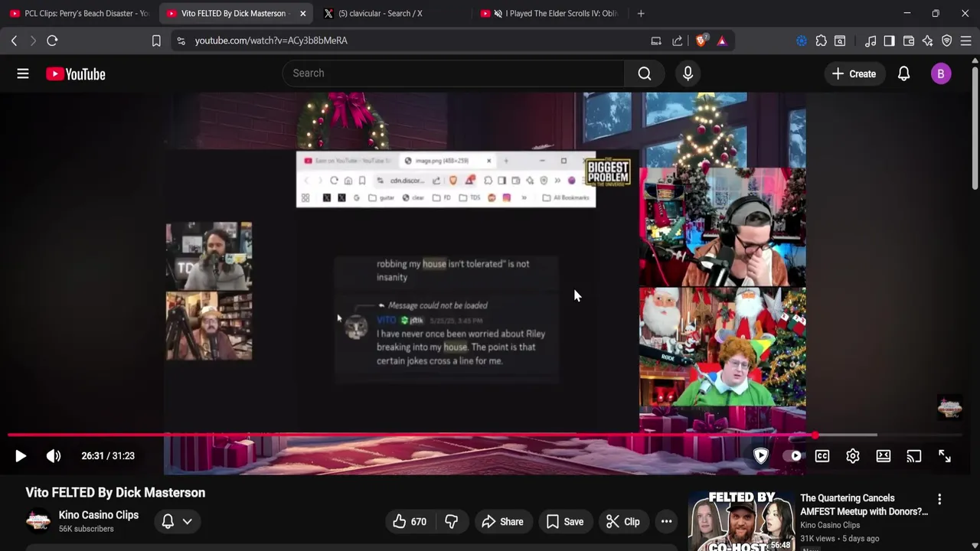Click the Vito FELTED By Dick Masterson title
Image resolution: width=980 pixels, height=551 pixels.
tap(116, 493)
